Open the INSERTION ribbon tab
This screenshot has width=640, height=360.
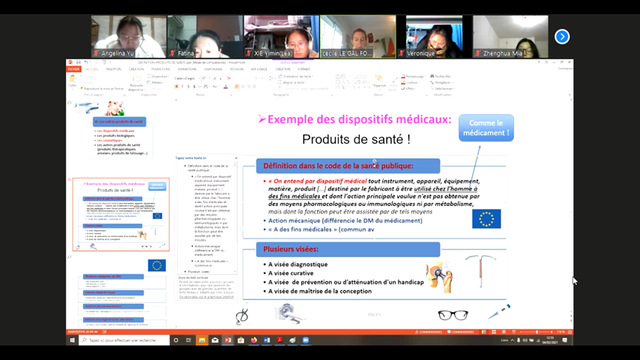click(x=114, y=69)
